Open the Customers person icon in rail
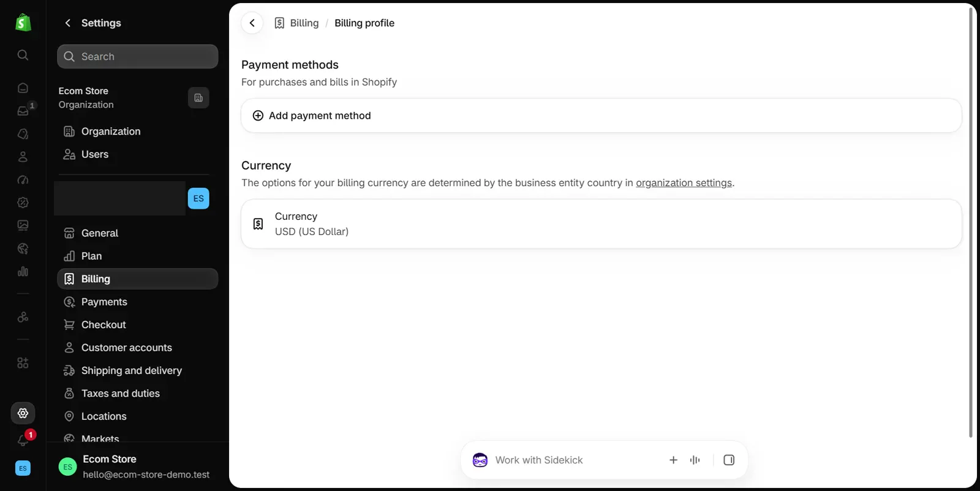This screenshot has height=491, width=980. pyautogui.click(x=23, y=157)
